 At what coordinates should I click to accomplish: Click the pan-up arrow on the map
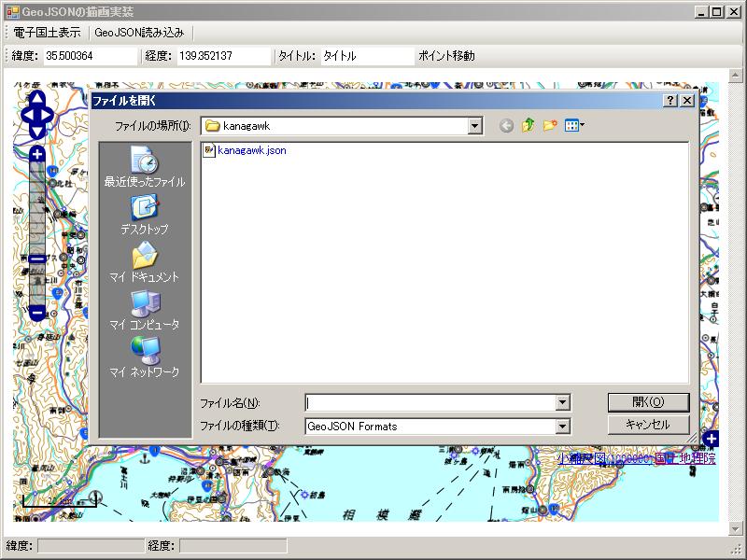coord(35,100)
